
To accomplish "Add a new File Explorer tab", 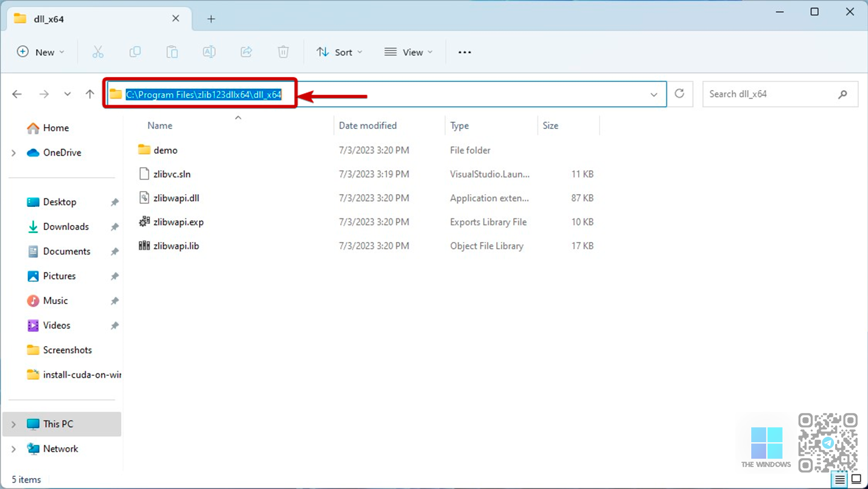I will click(x=211, y=19).
